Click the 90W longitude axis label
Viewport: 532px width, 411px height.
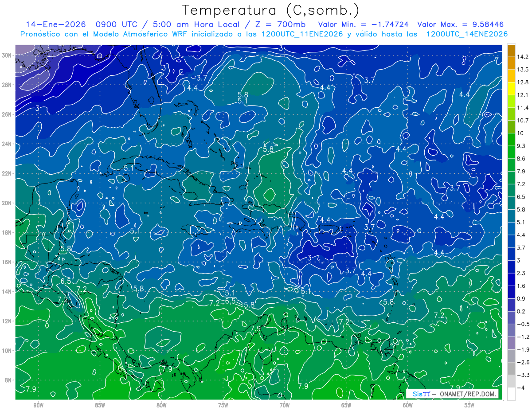coord(38,405)
